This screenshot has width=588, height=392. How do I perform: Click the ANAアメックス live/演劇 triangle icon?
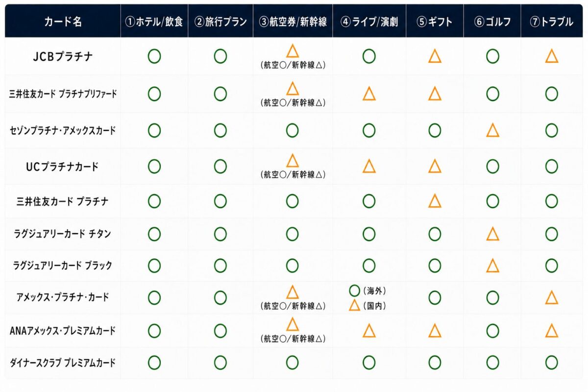369,331
